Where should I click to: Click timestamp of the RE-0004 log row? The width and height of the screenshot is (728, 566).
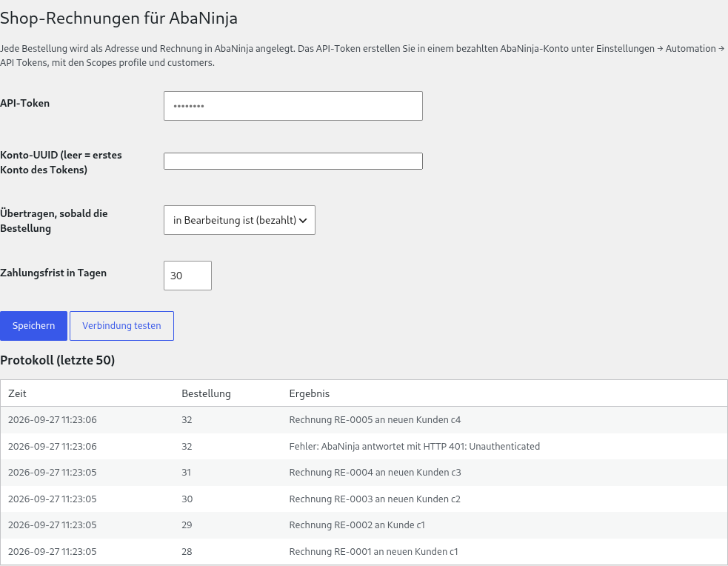tap(53, 472)
